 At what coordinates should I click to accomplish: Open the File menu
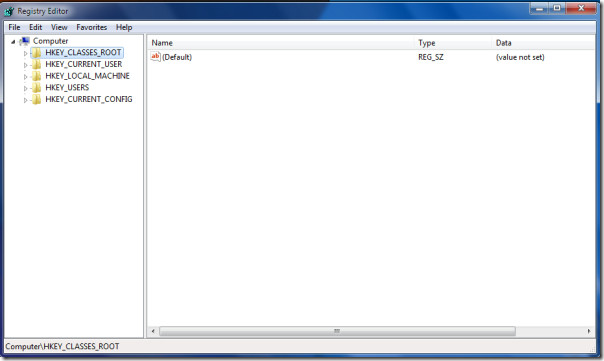click(x=14, y=27)
